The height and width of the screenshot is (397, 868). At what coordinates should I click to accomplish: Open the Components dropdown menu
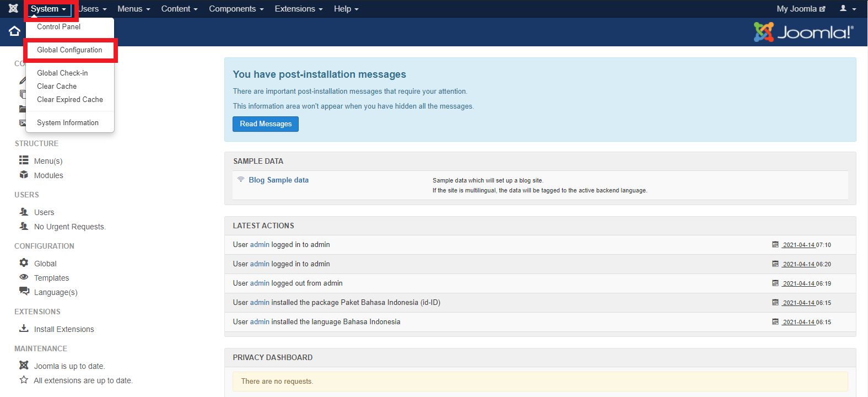(x=236, y=9)
